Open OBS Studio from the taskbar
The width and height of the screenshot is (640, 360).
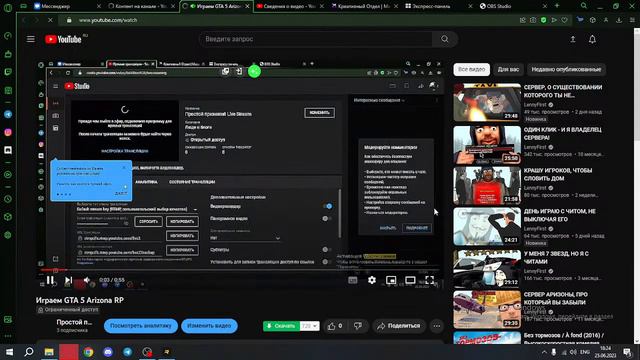(147, 351)
